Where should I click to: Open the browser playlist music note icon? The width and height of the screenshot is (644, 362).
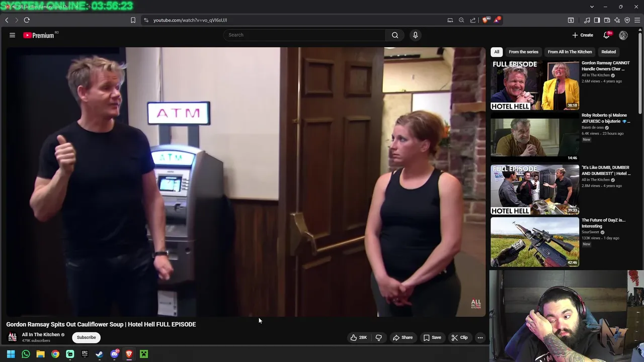click(587, 20)
